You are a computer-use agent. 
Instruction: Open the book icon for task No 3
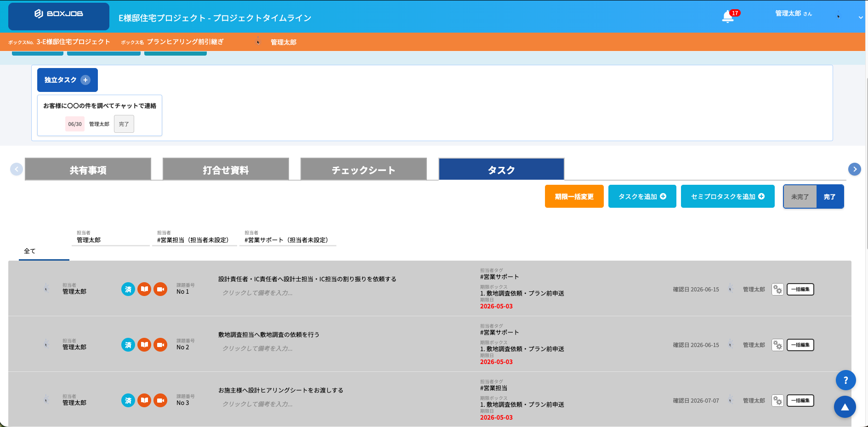144,400
